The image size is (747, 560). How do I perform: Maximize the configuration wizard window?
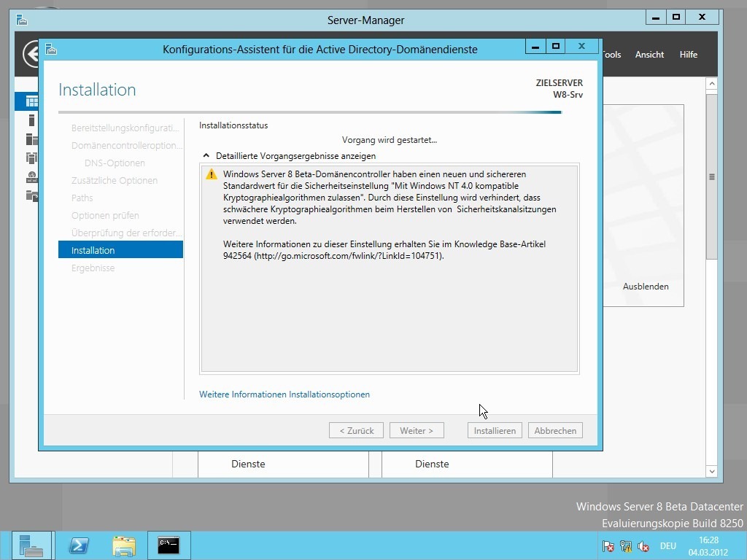(x=555, y=46)
